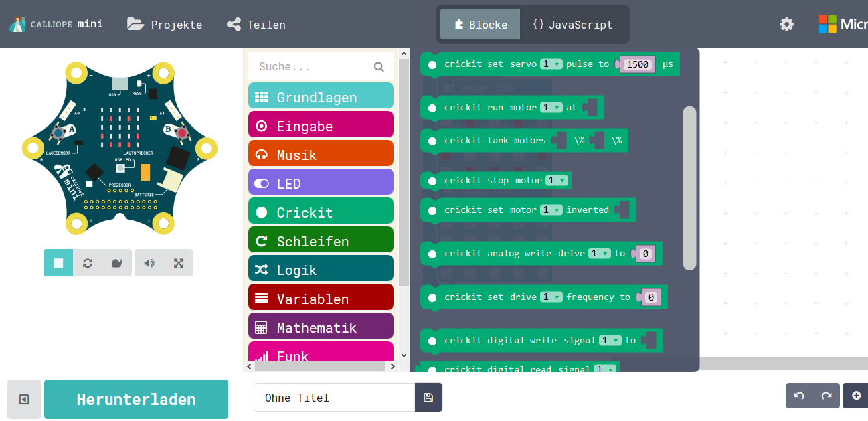Zoom in on the workspace
The image size is (868, 421).
(x=856, y=396)
